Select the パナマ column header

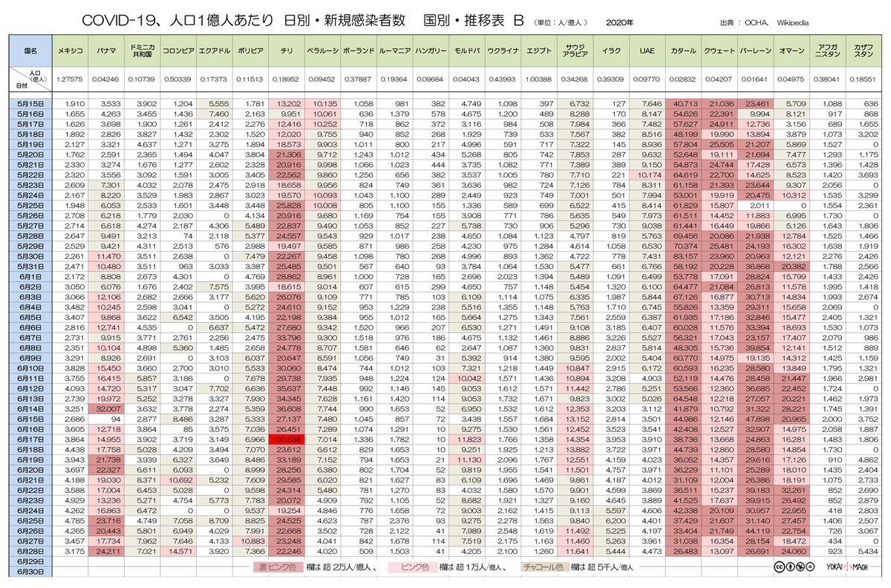click(105, 50)
